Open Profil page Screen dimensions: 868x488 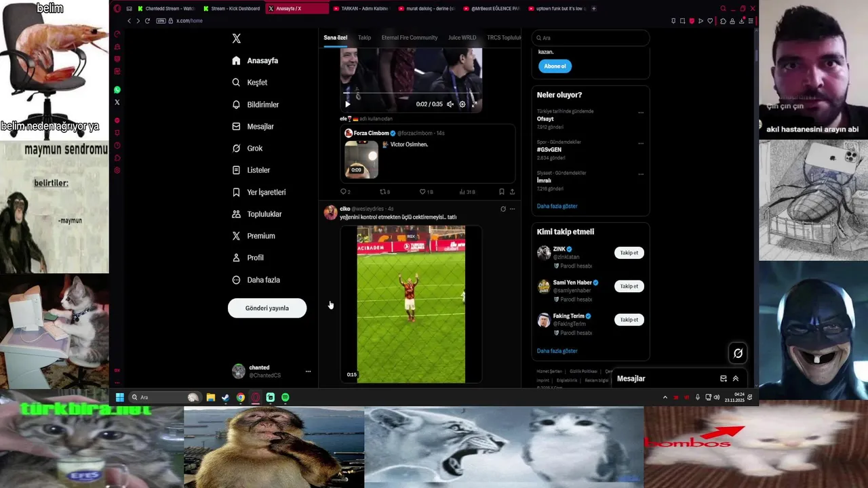(x=248, y=258)
